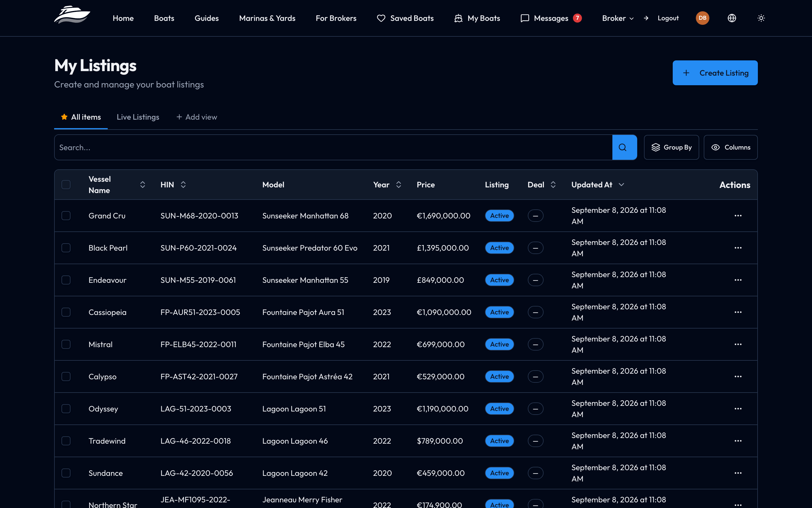Open actions menu for Sundance row

pos(738,473)
